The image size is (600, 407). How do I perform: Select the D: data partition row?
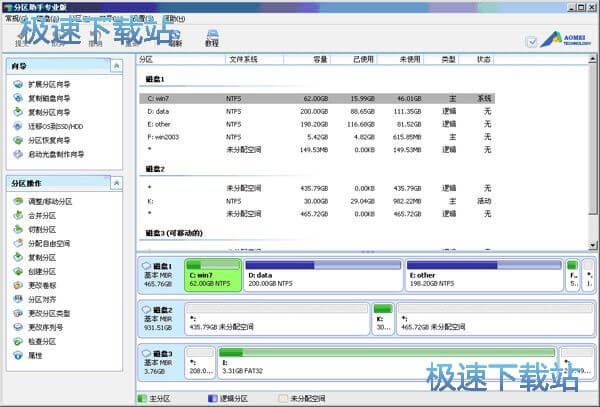[x=317, y=111]
